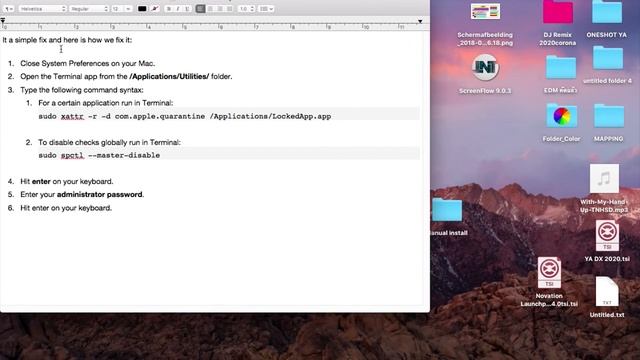Viewport: 640px width, 360px height.
Task: Select align center
Action: point(210,9)
